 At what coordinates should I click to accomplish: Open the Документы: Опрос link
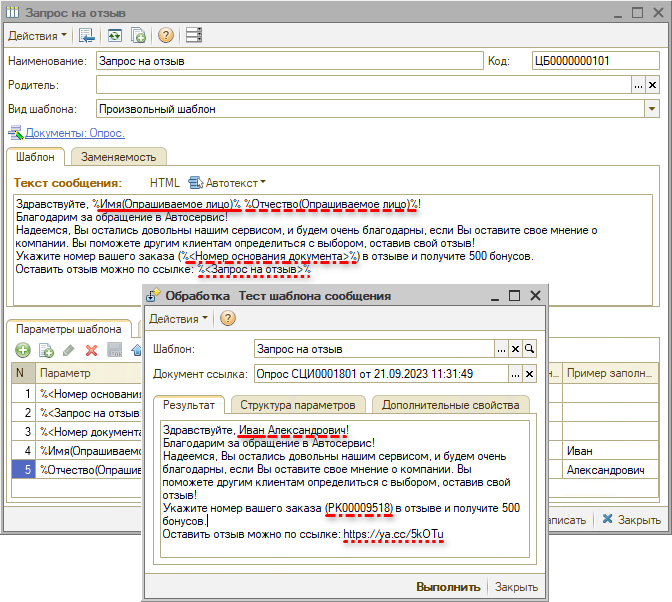(75, 133)
